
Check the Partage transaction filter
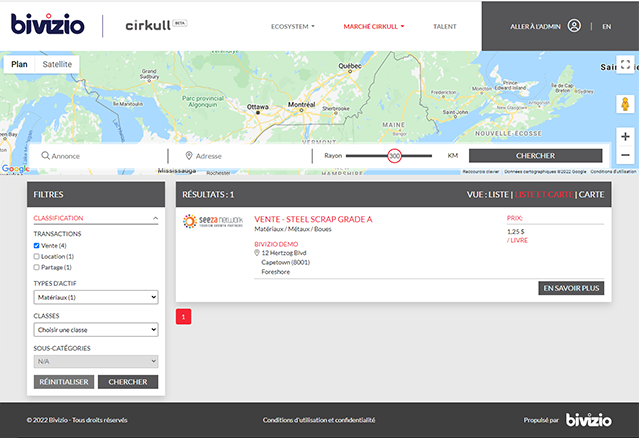tap(37, 267)
